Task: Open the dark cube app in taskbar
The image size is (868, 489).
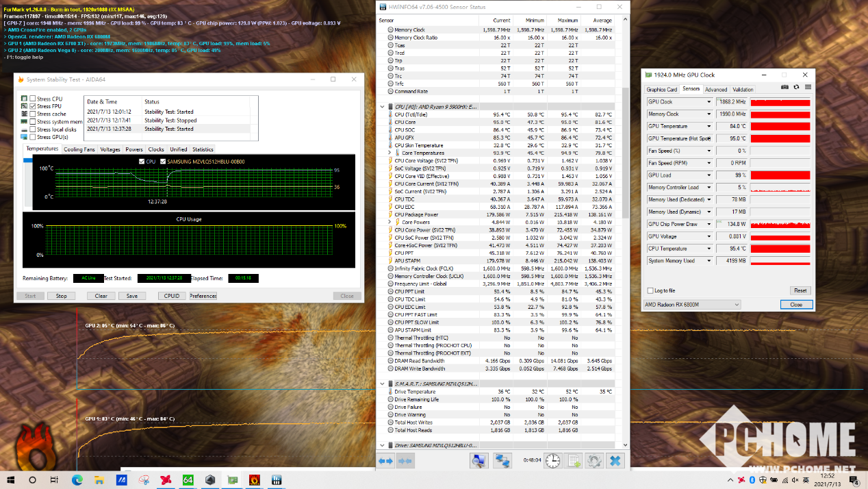Action: tap(210, 480)
